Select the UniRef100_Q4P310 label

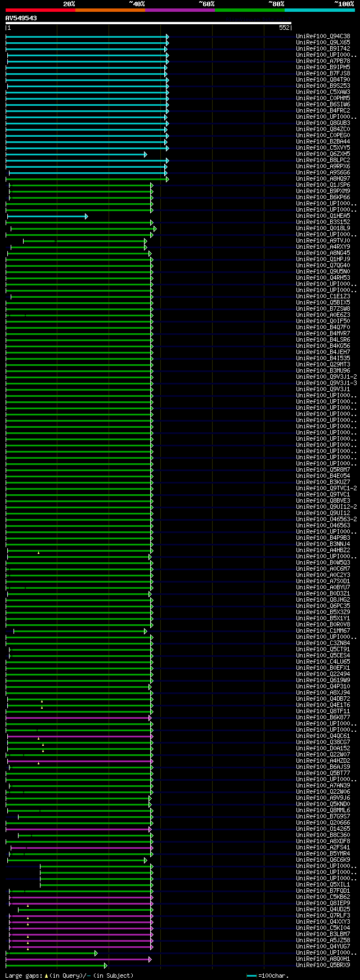(x=323, y=687)
